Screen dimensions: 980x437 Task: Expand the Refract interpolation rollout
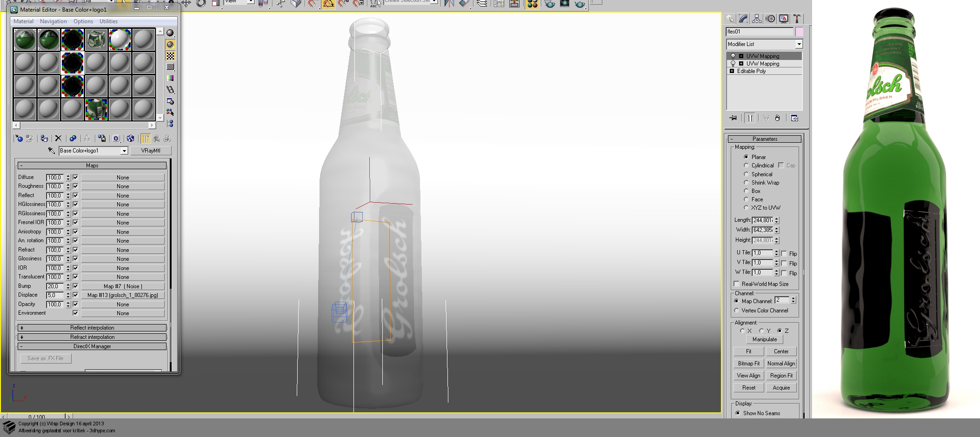click(x=92, y=337)
